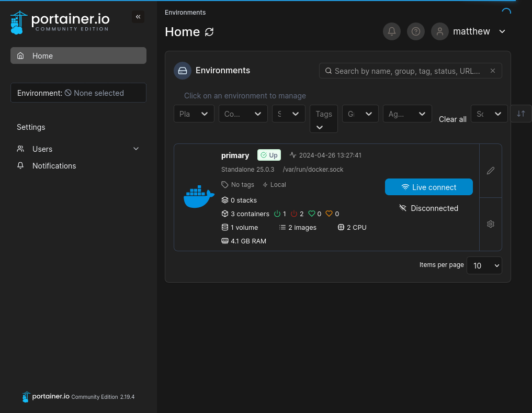The height and width of the screenshot is (413, 532).
Task: Click the Clear all filters link
Action: coord(452,119)
